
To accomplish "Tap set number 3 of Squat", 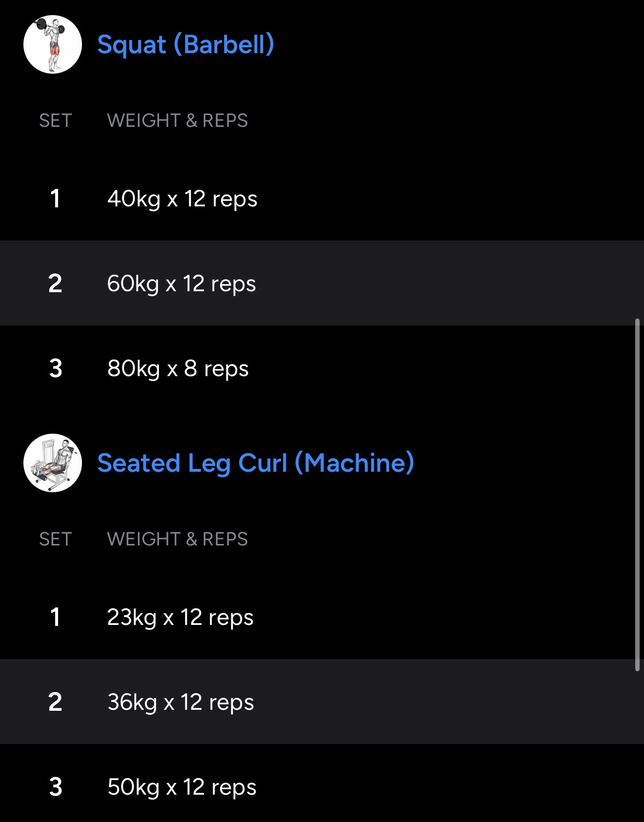I will coord(56,368).
